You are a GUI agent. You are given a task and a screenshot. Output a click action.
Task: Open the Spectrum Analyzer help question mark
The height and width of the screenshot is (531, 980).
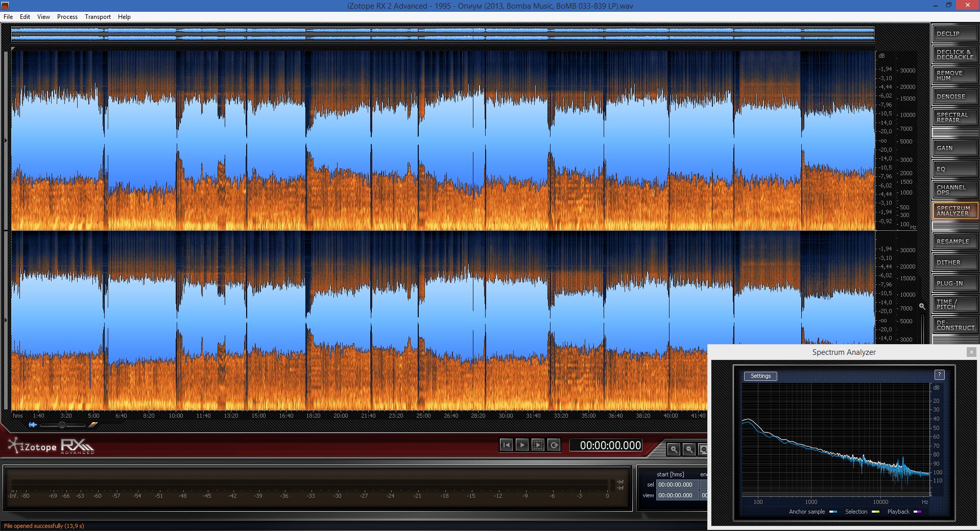click(x=939, y=375)
